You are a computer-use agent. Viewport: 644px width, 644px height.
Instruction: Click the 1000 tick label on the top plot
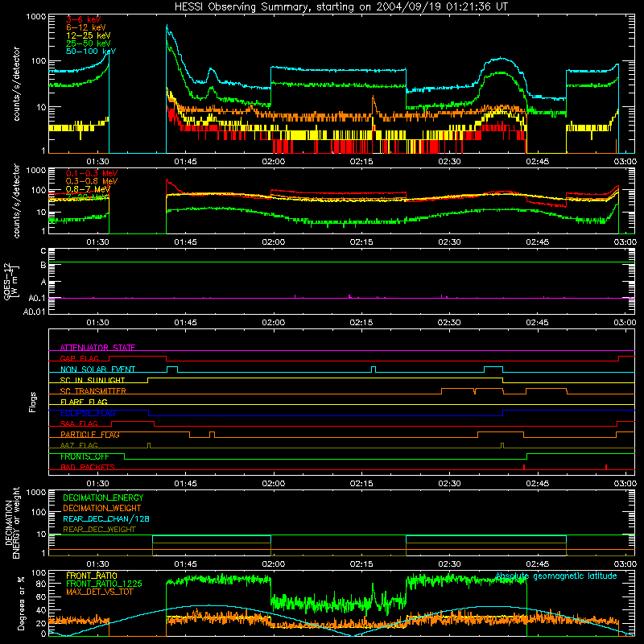click(36, 17)
